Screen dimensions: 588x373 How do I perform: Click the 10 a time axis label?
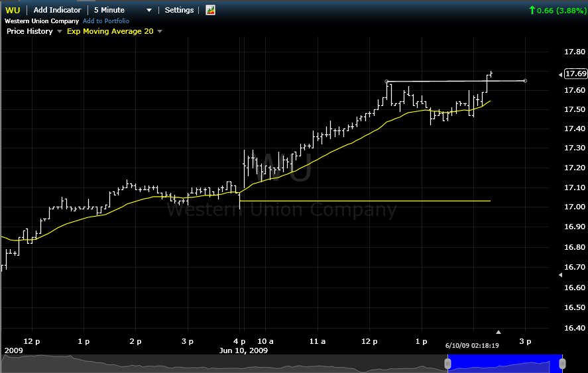pos(265,341)
